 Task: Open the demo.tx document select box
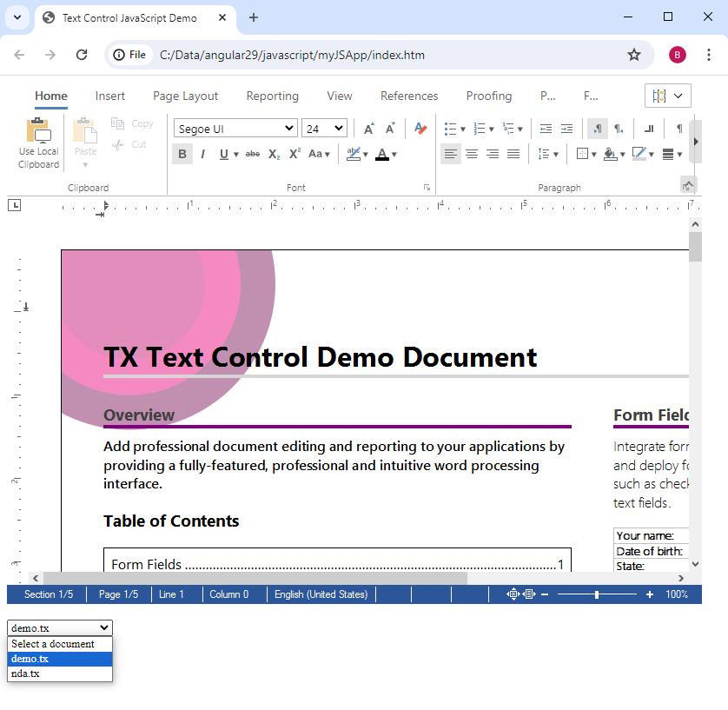point(60,627)
